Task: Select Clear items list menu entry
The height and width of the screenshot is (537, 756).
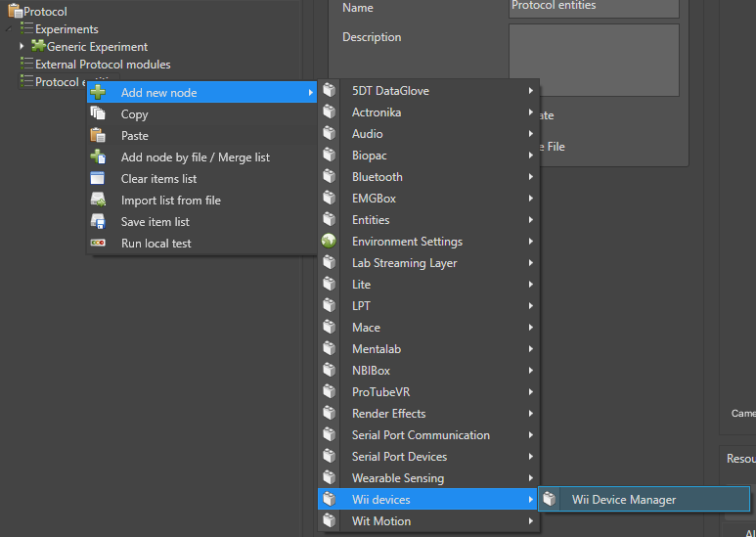Action: click(201, 178)
